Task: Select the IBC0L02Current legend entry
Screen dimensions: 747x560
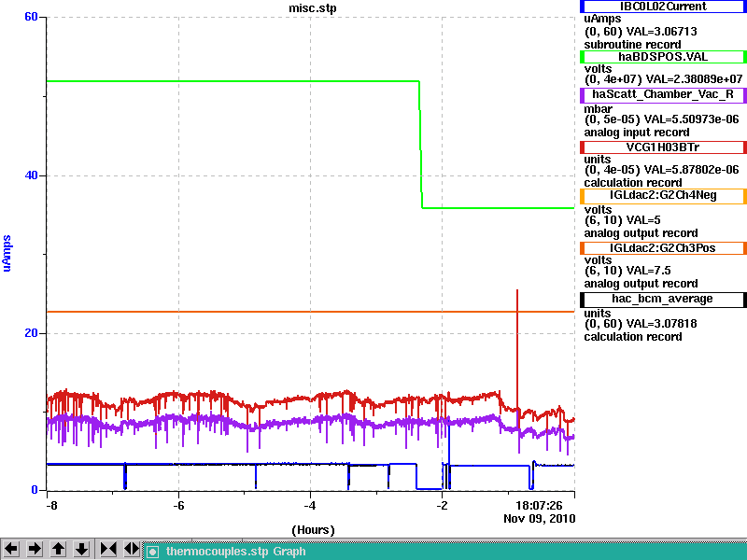Action: click(x=663, y=7)
